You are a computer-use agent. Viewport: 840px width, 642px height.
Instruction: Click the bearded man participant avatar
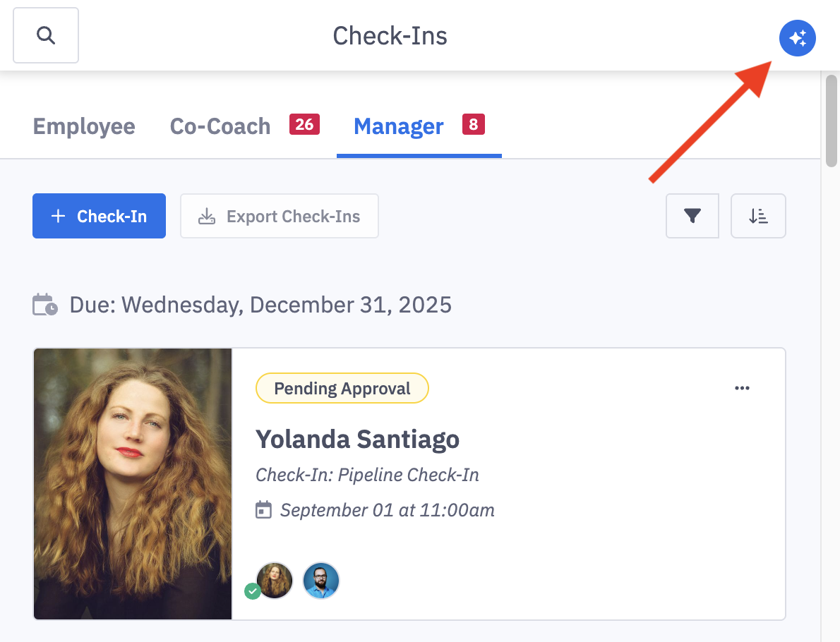[x=321, y=581]
